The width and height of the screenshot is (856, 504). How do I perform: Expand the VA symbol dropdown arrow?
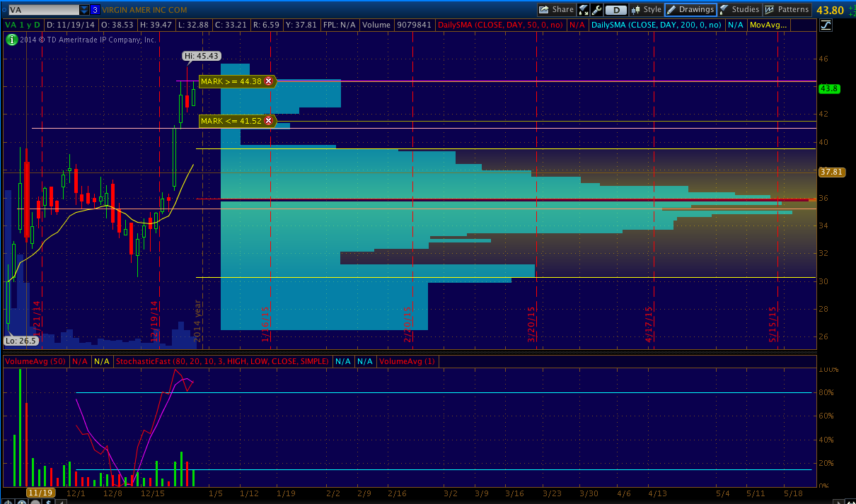tap(84, 10)
